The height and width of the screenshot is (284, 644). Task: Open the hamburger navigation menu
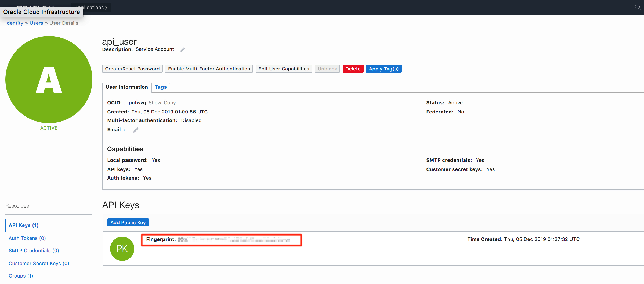tap(6, 6)
